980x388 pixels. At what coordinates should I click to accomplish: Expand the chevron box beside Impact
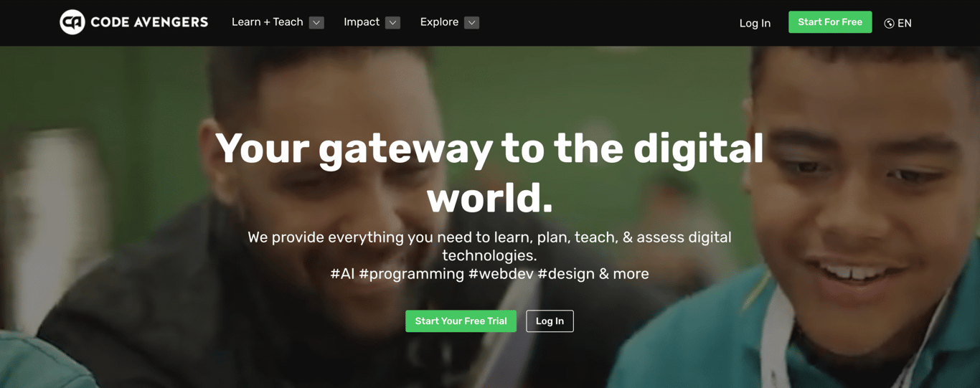click(392, 22)
